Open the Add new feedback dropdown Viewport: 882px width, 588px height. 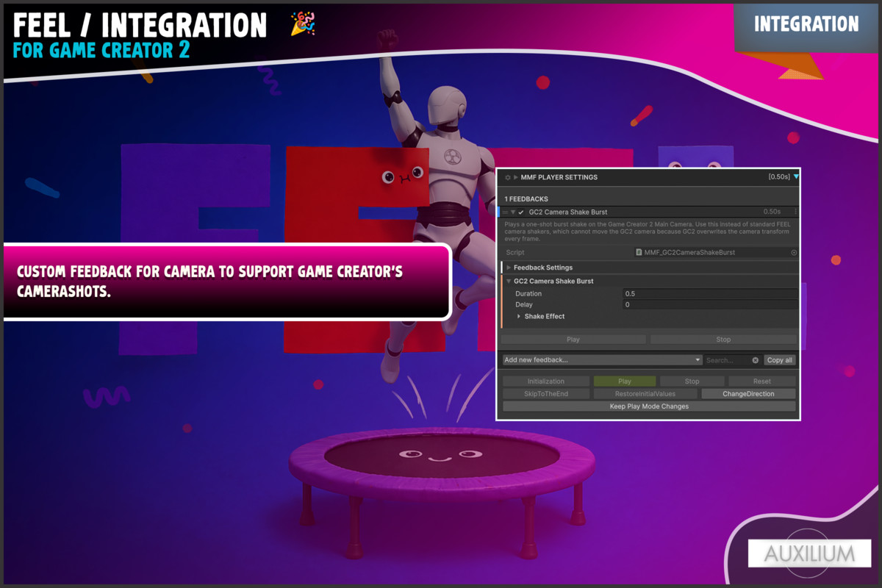coord(603,360)
